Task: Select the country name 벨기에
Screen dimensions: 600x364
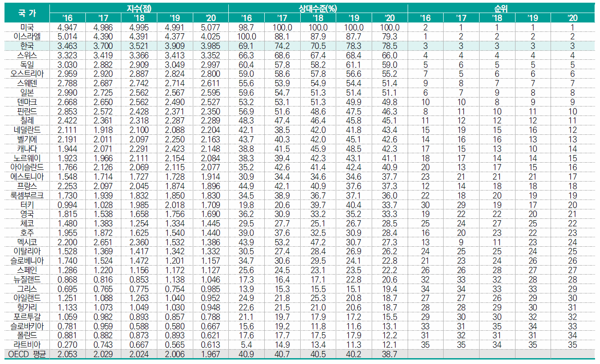Action: [x=27, y=139]
